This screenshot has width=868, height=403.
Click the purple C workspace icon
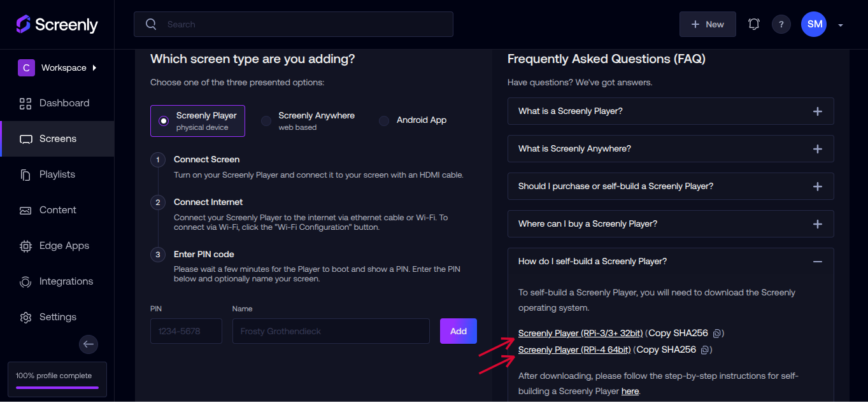pos(26,67)
